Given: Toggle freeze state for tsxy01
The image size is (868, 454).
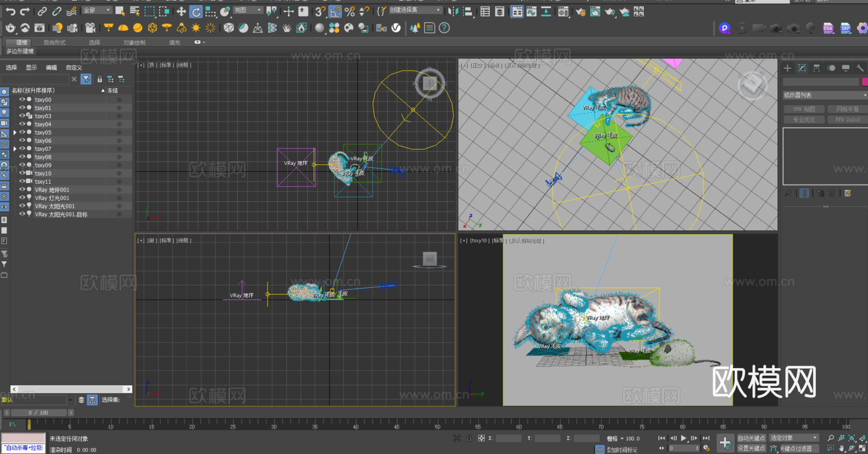Looking at the screenshot, I should pyautogui.click(x=119, y=108).
